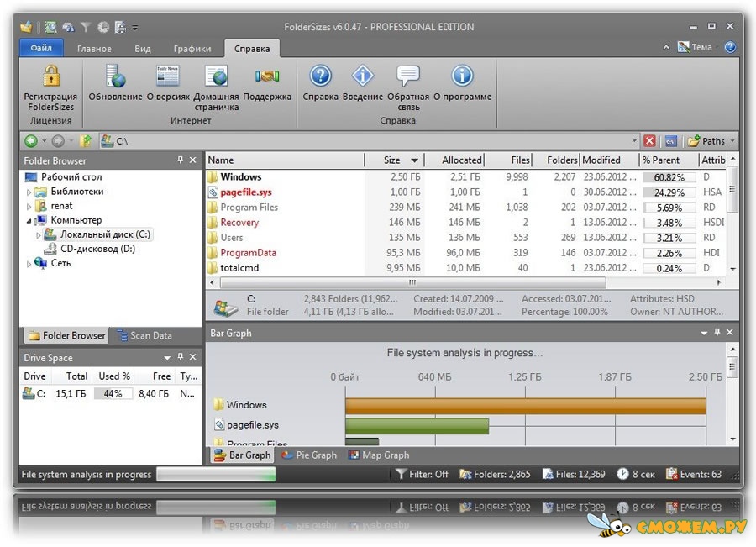Viewport: 756px width, 547px height.
Task: Switch to the Вид ribbon tab
Action: (x=143, y=49)
